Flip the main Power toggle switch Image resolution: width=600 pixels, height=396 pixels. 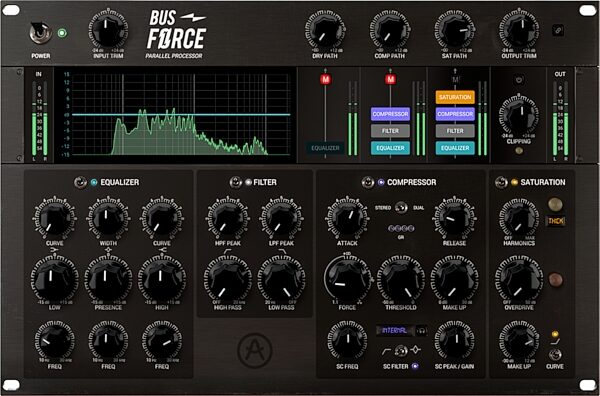[40, 33]
